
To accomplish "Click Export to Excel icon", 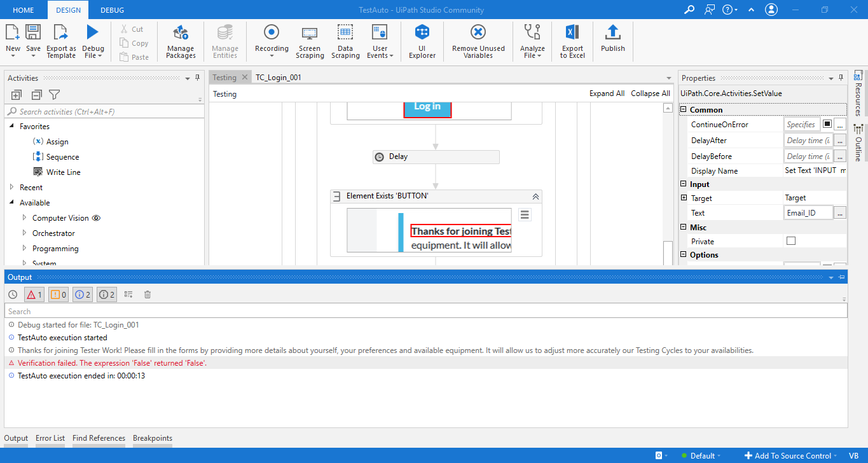I will point(572,41).
